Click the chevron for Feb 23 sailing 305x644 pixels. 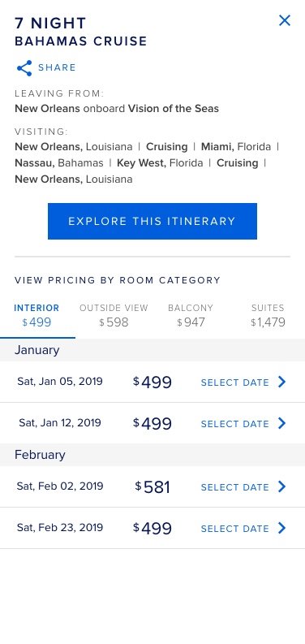[281, 528]
